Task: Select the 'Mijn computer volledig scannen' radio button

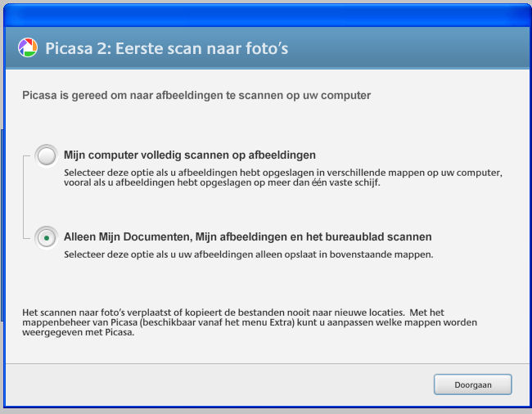Action: [x=47, y=156]
